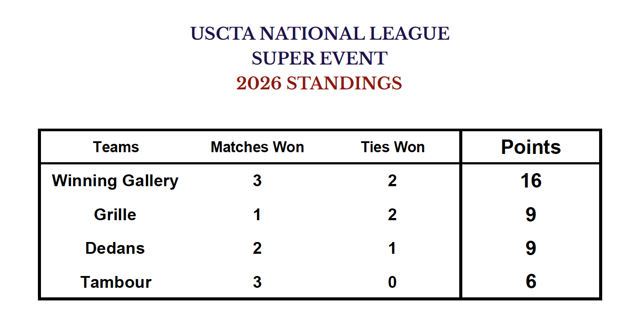Click Winning Gallery's points total of 16

(x=531, y=181)
